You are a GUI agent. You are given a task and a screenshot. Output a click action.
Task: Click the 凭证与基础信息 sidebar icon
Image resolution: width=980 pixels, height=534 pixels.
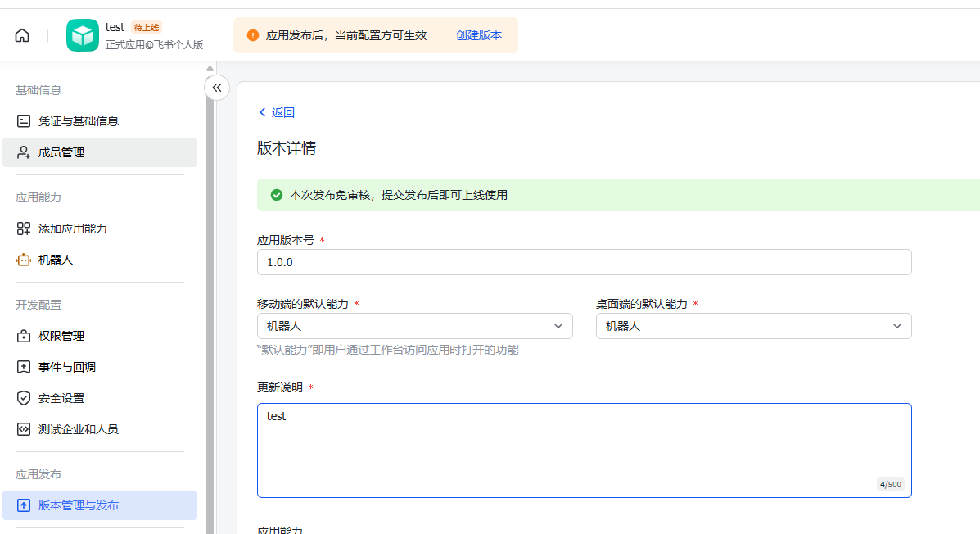point(24,121)
